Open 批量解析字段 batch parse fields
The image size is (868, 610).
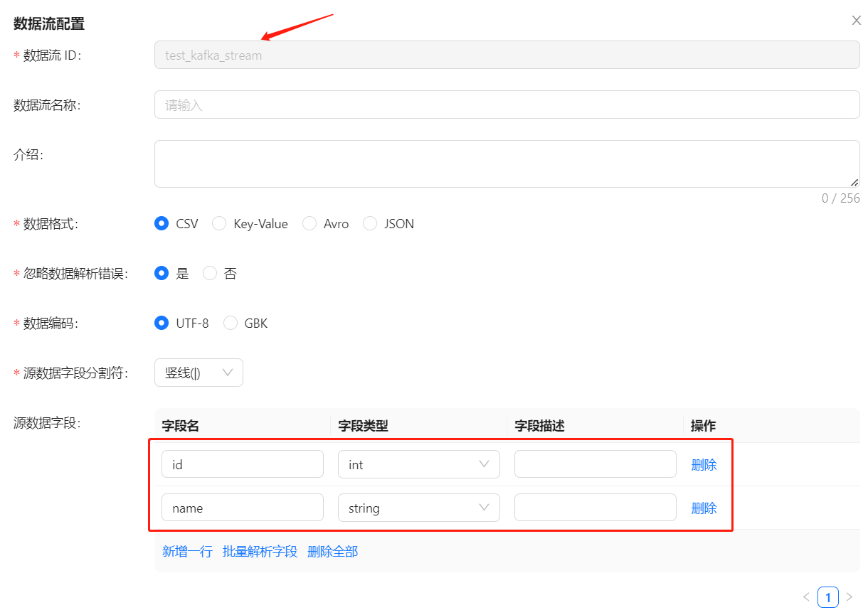tap(260, 552)
